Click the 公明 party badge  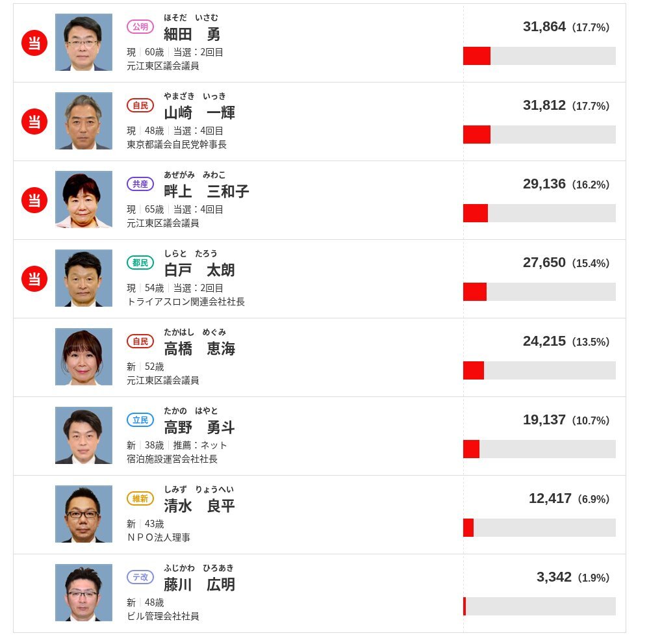pyautogui.click(x=140, y=27)
